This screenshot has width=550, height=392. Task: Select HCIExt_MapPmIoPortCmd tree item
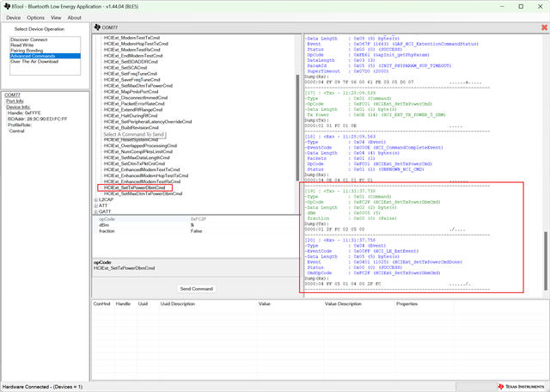pos(131,92)
